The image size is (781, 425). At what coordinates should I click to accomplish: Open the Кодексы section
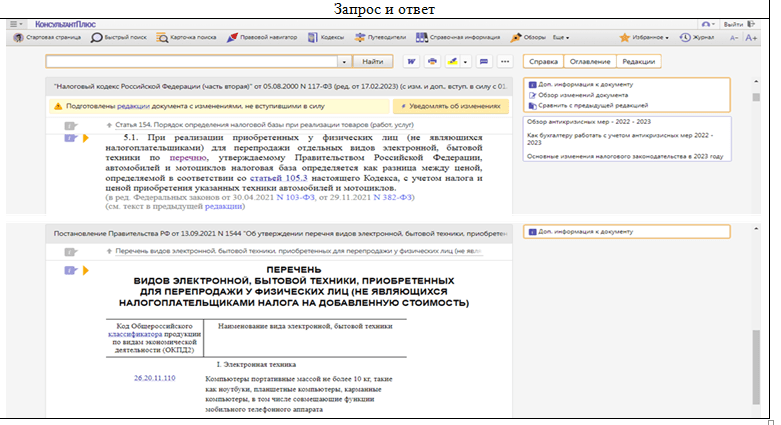(x=326, y=37)
